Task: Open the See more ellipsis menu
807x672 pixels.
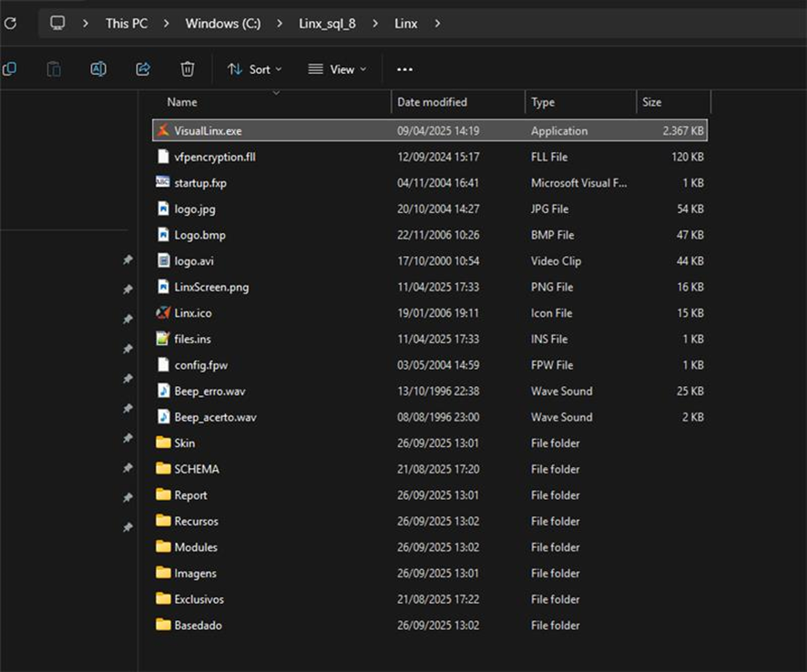Action: (x=405, y=69)
